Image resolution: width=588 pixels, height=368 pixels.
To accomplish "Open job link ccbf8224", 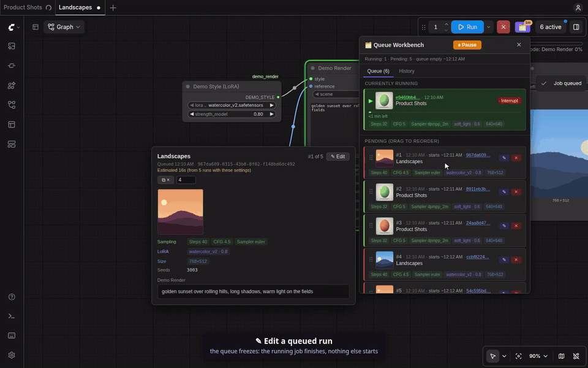I will tap(477, 257).
